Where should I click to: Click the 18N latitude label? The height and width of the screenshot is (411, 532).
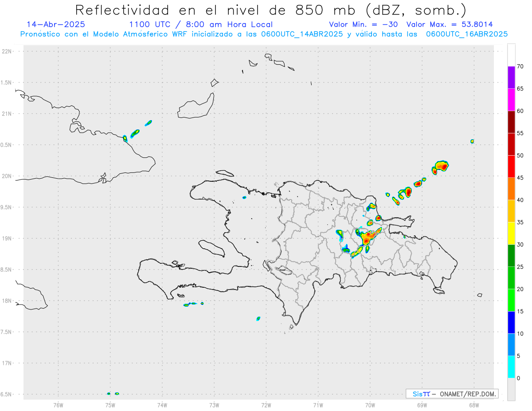(x=8, y=301)
